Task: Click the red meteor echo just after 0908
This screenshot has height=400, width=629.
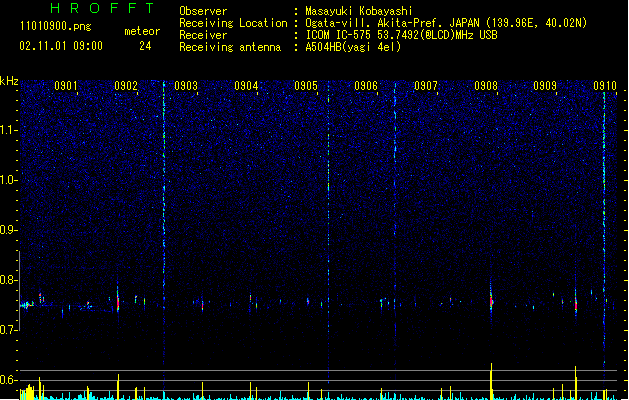Action: [491, 301]
